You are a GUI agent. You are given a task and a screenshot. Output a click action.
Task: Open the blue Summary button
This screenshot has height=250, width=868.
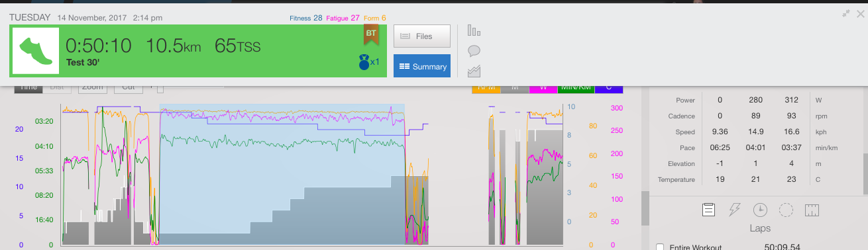pyautogui.click(x=422, y=66)
